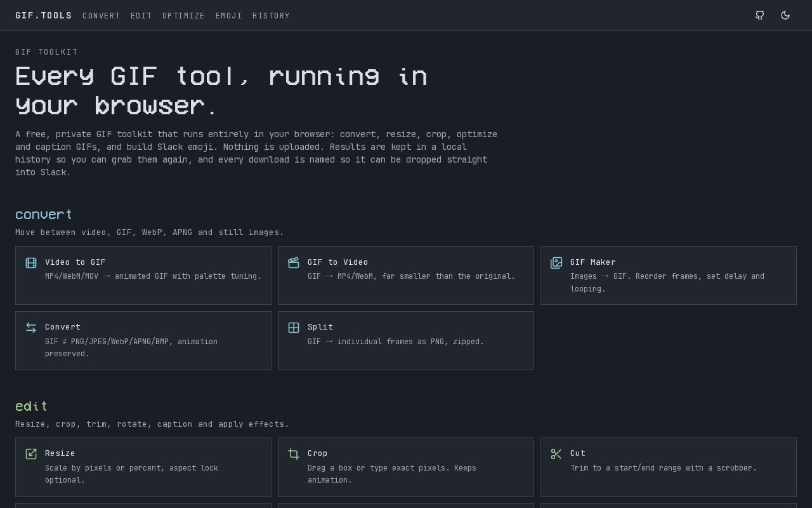Open the Emoji nav section
This screenshot has height=508, width=812.
[229, 16]
